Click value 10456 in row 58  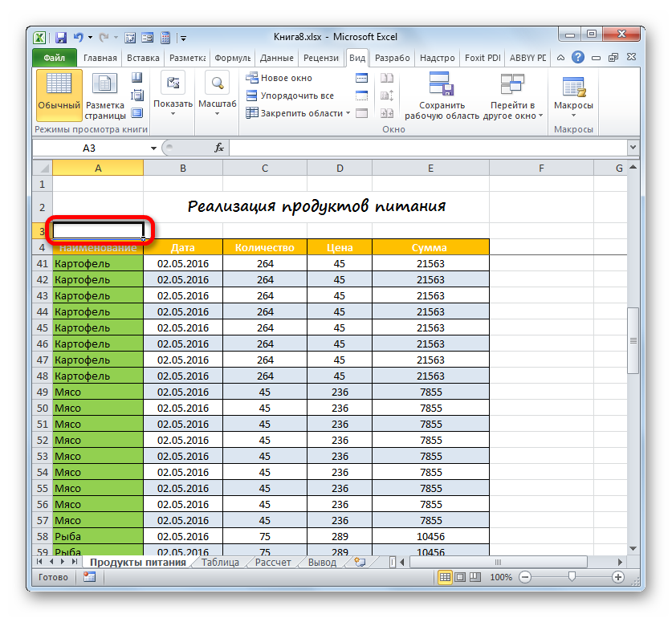point(430,537)
